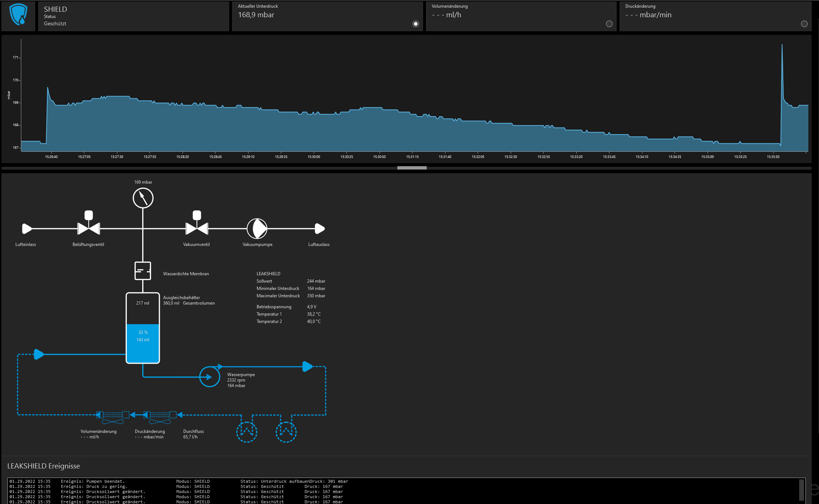Click the splitter handle below the chart

412,168
